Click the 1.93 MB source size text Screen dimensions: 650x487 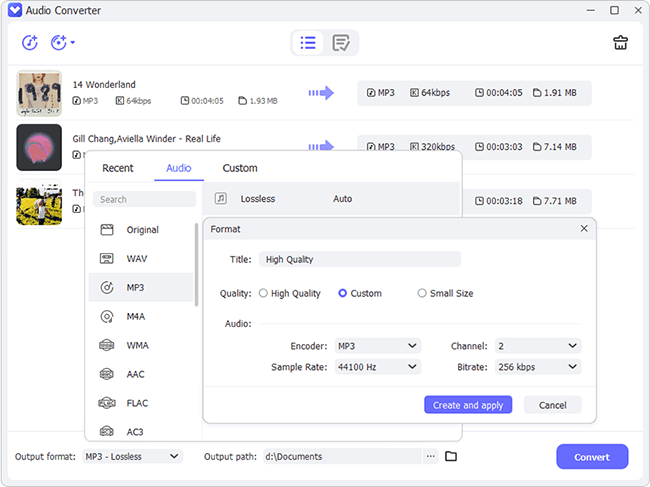263,101
